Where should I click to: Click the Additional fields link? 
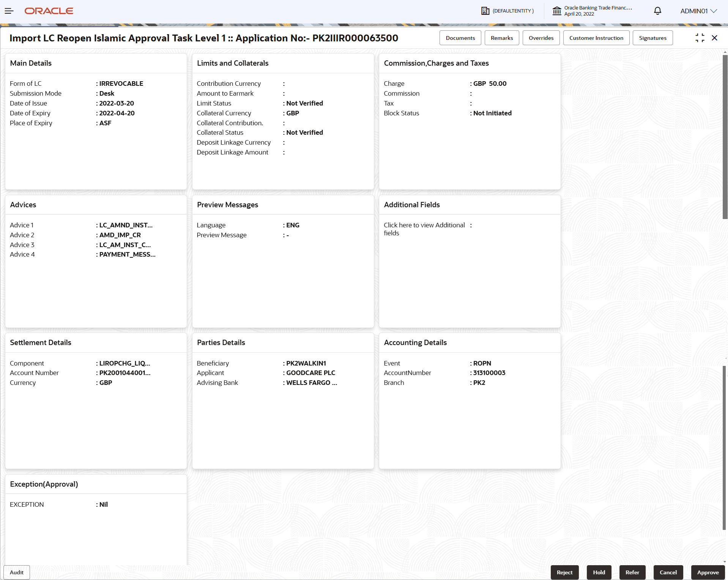point(424,229)
